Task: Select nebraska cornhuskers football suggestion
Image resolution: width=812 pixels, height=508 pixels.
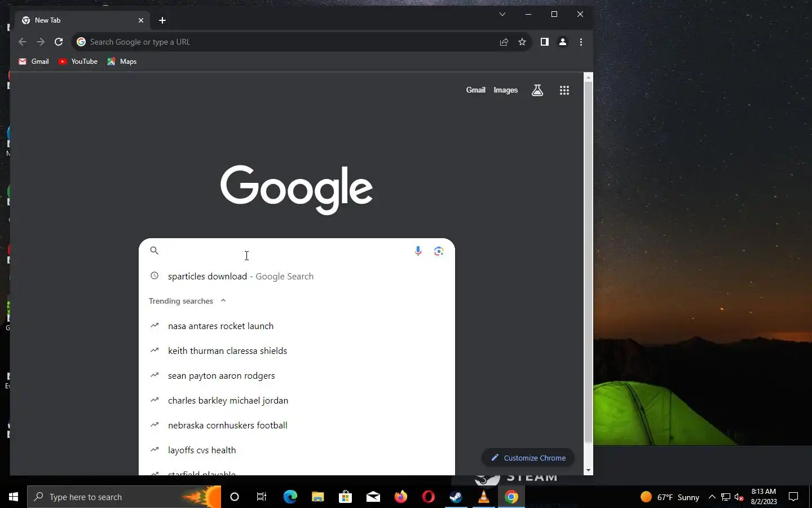Action: [297, 425]
